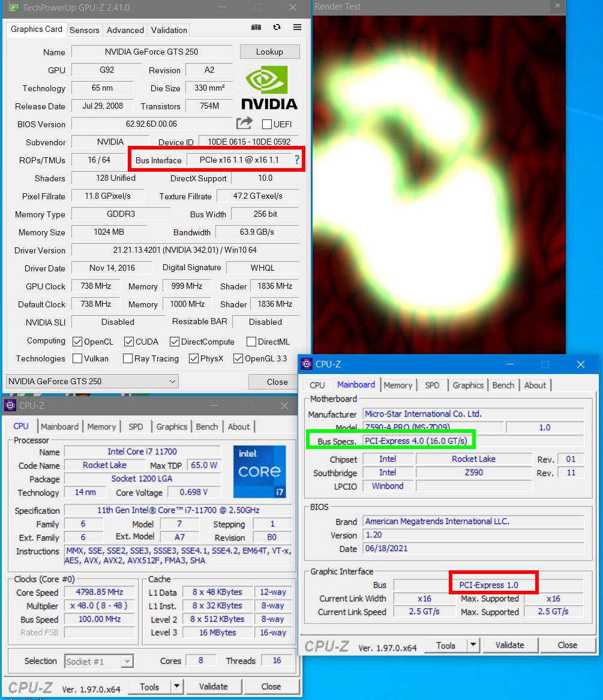Click the Current Link Speed 2.5 GT/s value
This screenshot has width=603, height=700.
click(x=424, y=612)
